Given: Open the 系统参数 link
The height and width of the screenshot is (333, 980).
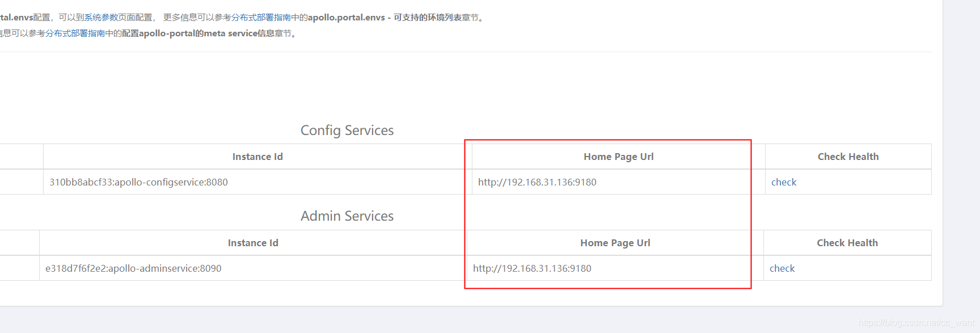Looking at the screenshot, I should [101, 18].
